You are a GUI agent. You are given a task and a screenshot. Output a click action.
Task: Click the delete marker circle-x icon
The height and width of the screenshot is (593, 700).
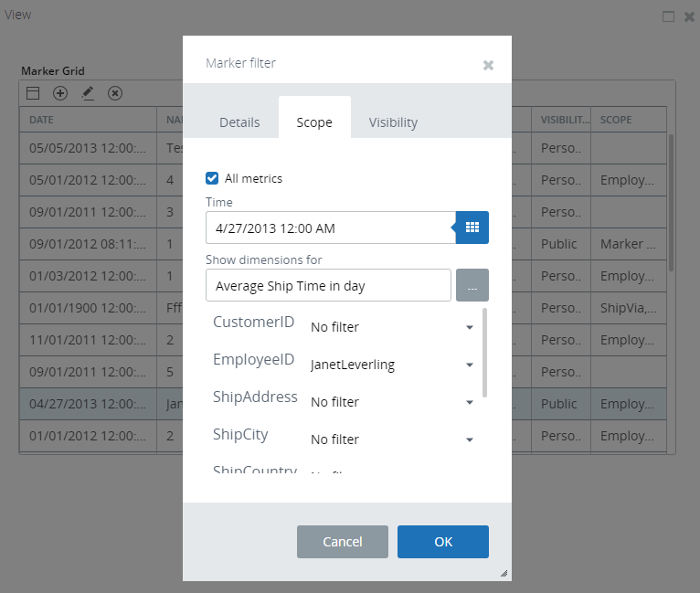click(115, 93)
